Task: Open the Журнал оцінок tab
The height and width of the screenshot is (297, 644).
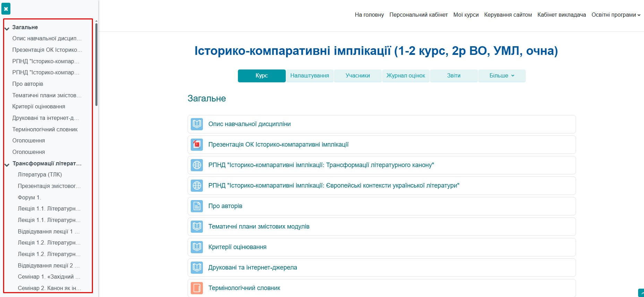Action: pos(405,76)
